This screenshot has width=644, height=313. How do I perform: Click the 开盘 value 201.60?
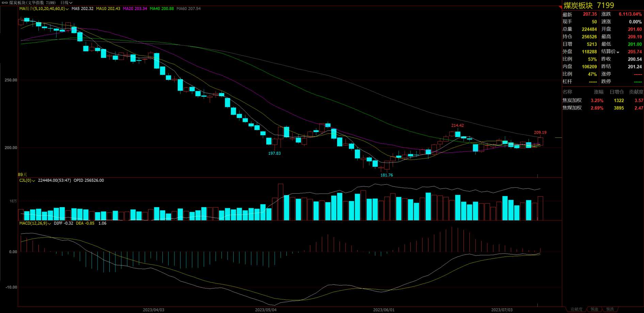click(x=635, y=29)
